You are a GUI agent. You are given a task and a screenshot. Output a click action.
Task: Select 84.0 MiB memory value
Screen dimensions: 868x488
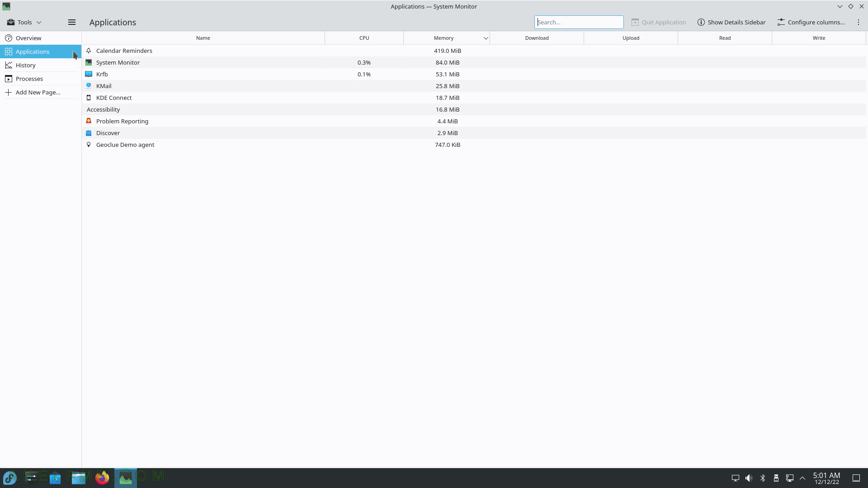tap(448, 62)
